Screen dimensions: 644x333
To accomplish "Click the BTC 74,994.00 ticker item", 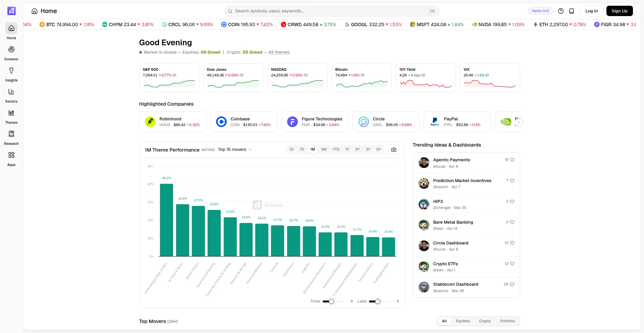I will pos(67,24).
